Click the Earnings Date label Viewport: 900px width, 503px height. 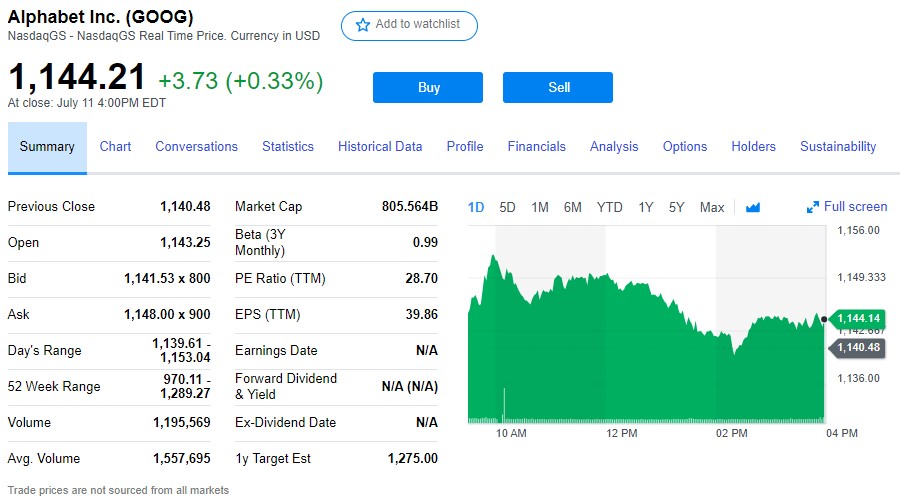click(276, 351)
